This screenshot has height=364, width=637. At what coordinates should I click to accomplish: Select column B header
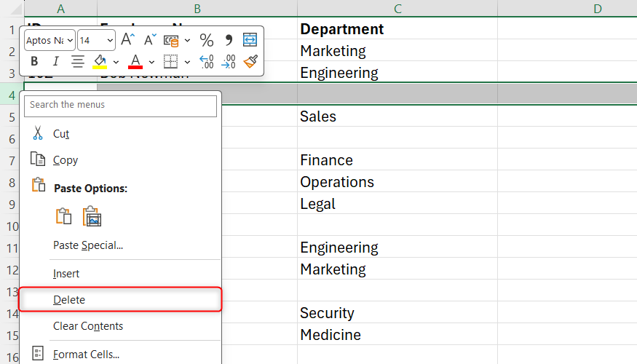point(197,9)
